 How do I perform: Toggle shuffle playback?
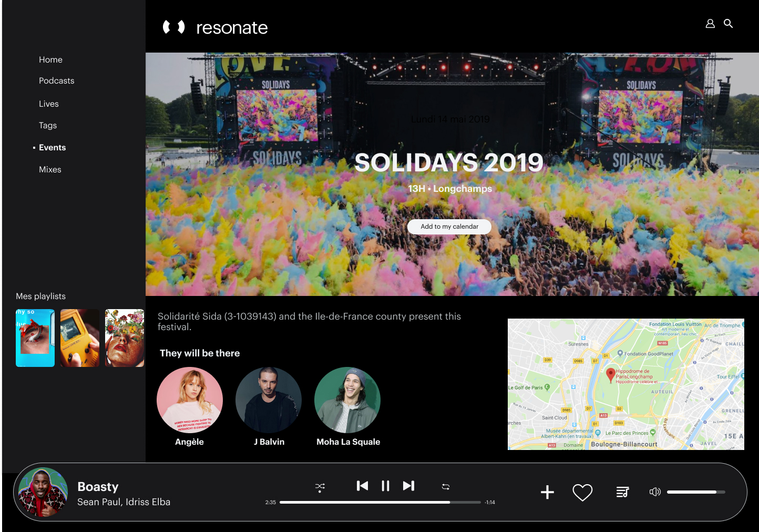320,487
